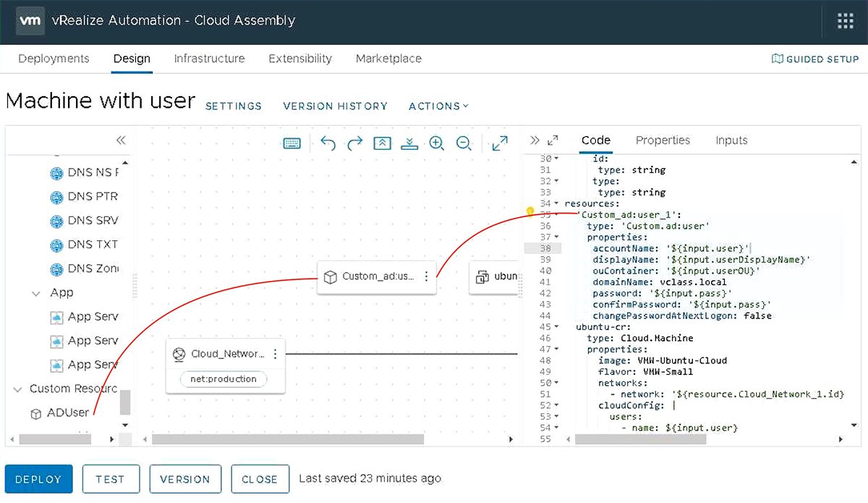Screen dimensions: 868x503
Task: Open the ACTIONS dropdown menu
Action: [x=438, y=106]
